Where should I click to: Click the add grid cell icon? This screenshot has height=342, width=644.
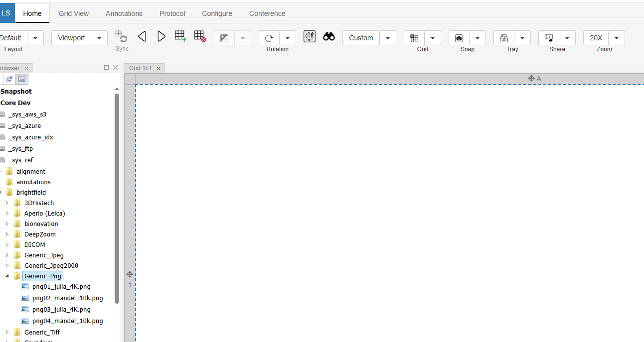click(180, 36)
